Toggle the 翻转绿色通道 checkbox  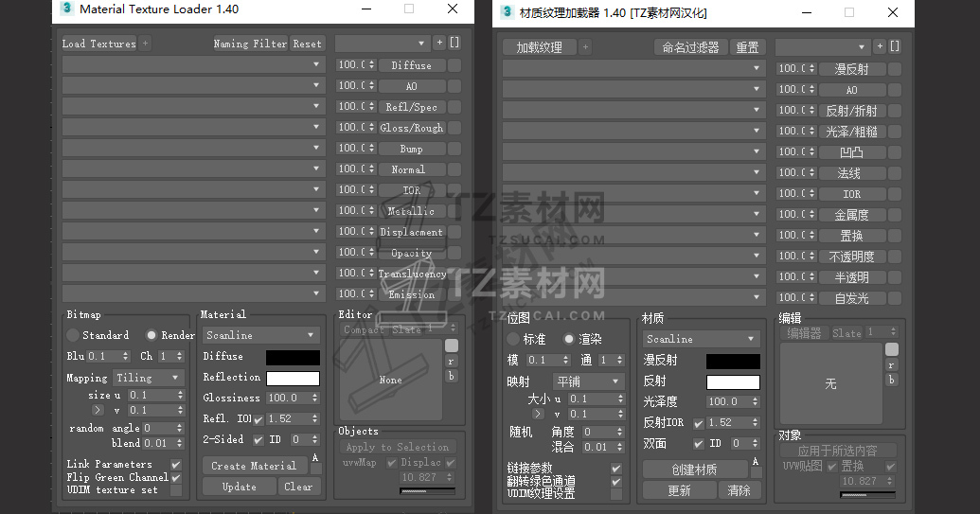(616, 482)
